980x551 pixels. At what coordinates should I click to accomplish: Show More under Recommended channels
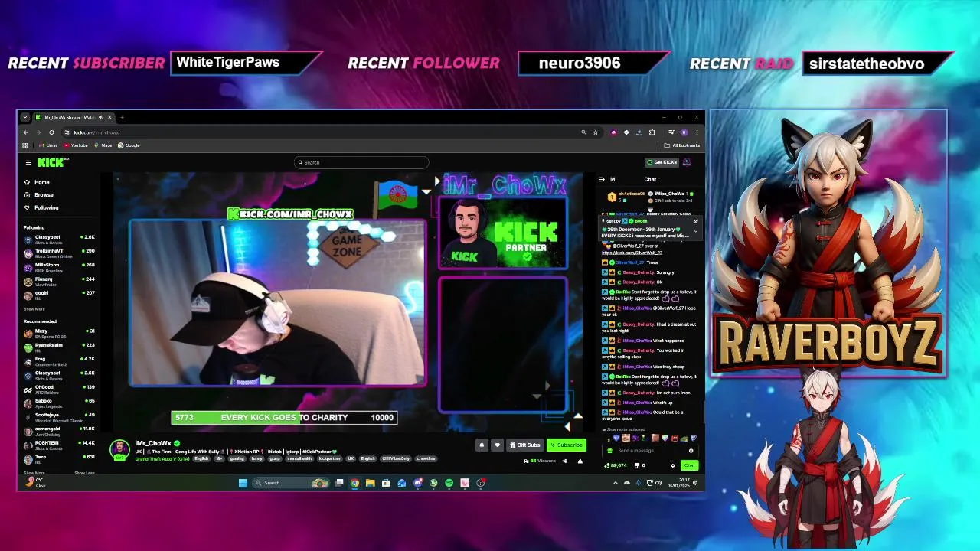[34, 473]
